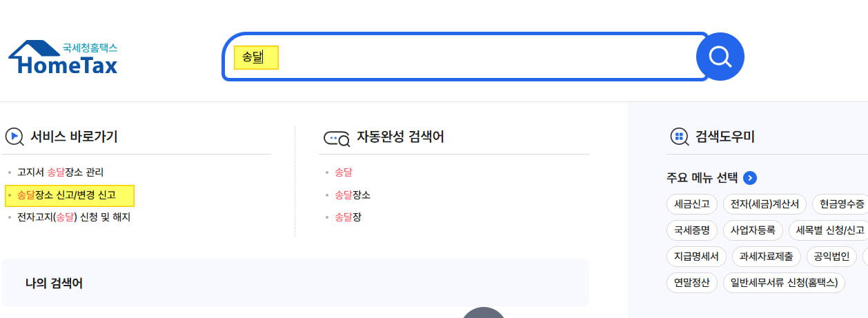Select 일반세무서류 신청(홈택스) chip
Screen dimensions: 868x318
tap(784, 283)
